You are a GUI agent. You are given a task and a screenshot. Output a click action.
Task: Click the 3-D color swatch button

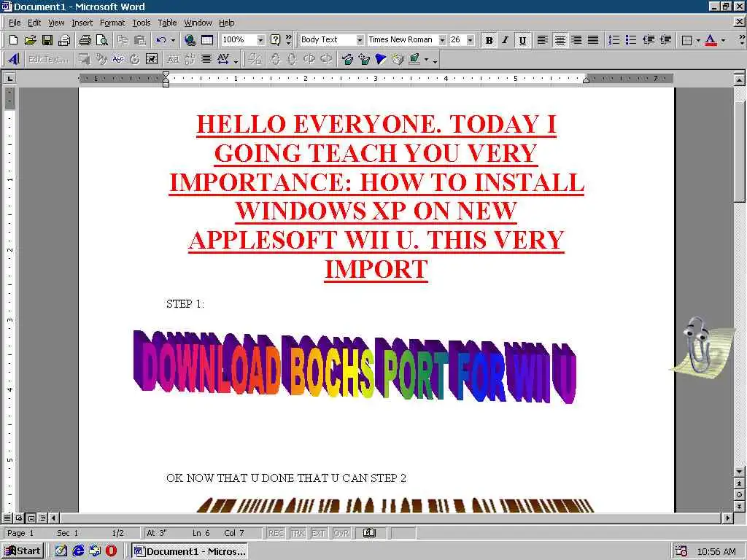point(414,59)
